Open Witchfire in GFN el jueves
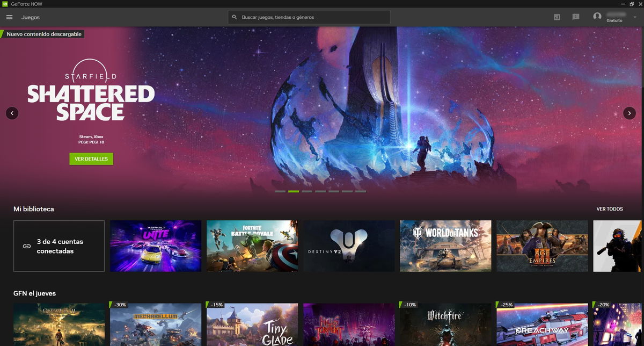The width and height of the screenshot is (644, 346). coord(445,324)
